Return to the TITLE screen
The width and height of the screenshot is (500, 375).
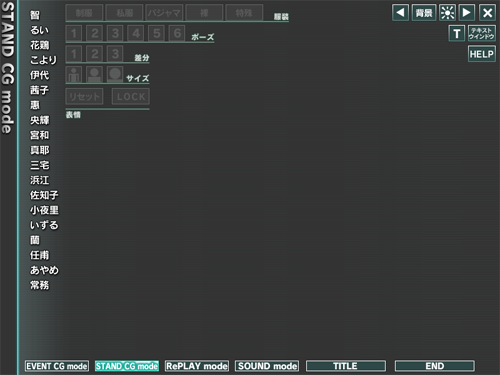346,366
